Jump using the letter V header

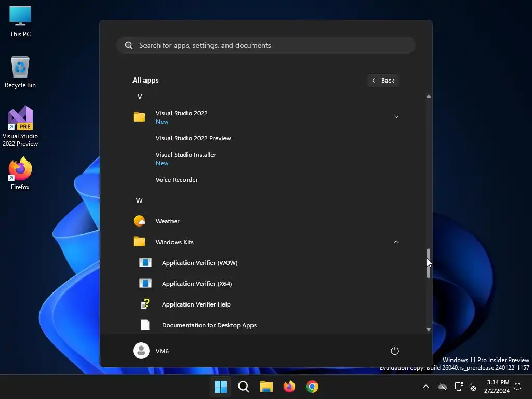pyautogui.click(x=140, y=97)
